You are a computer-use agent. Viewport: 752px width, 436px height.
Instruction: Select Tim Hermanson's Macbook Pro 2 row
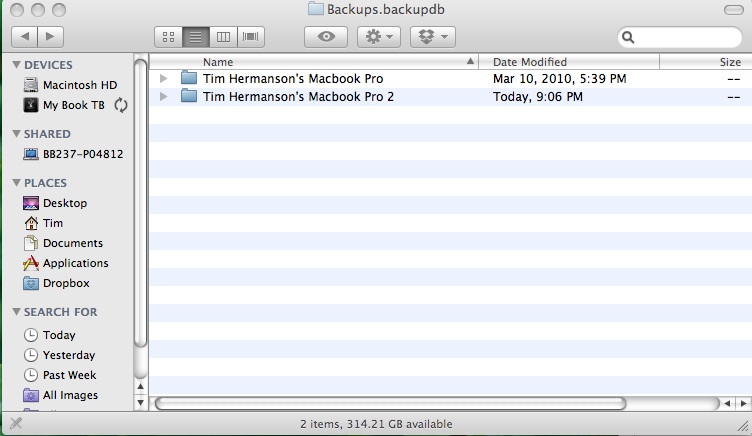click(450, 96)
